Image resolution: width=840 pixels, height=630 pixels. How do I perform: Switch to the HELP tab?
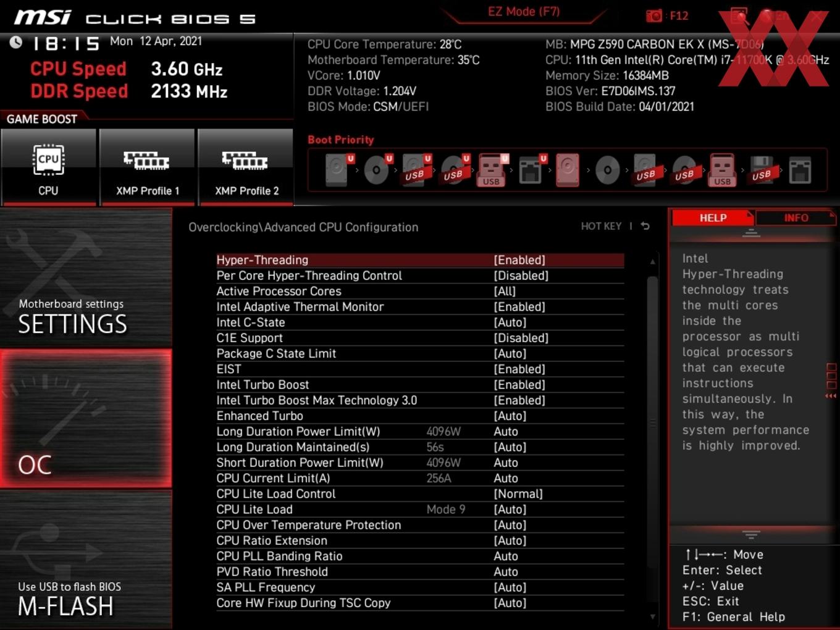[713, 217]
